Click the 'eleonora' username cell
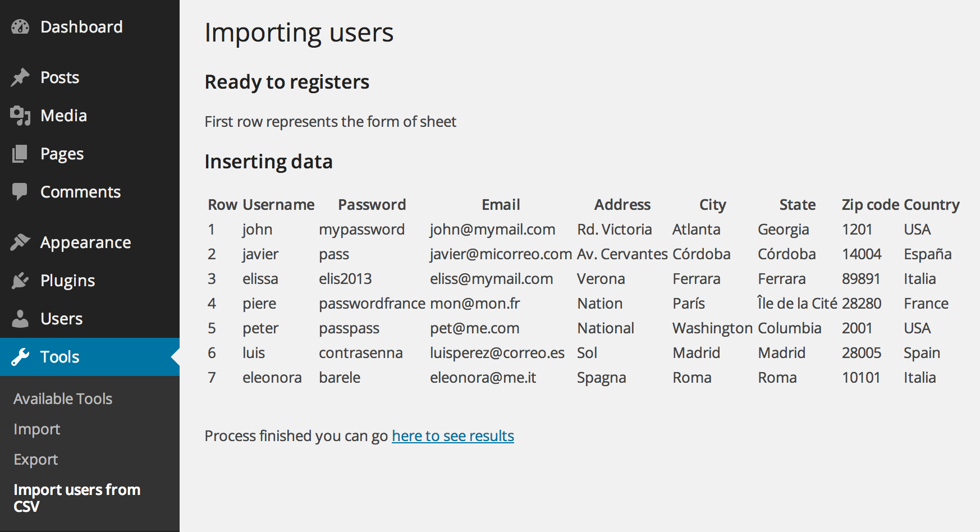 click(x=272, y=378)
